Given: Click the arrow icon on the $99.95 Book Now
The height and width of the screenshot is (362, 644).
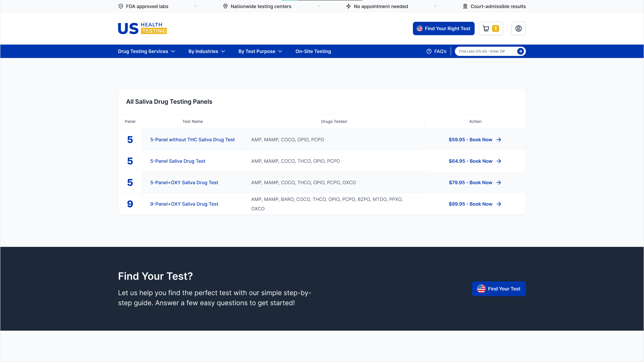Looking at the screenshot, I should pyautogui.click(x=499, y=204).
